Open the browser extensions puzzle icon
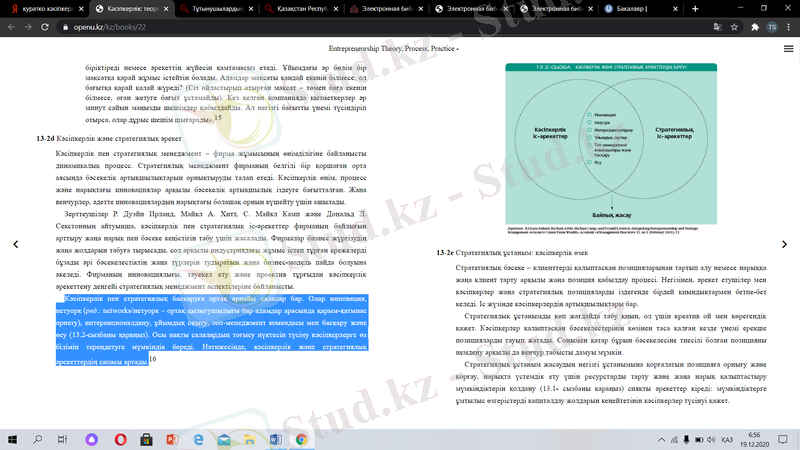This screenshot has height=450, width=800. [x=755, y=27]
